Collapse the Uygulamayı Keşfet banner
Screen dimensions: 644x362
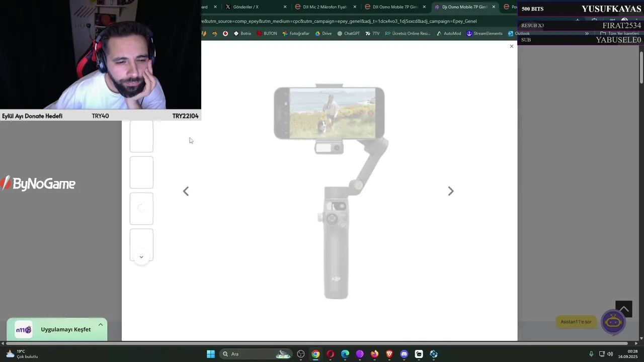click(x=101, y=325)
